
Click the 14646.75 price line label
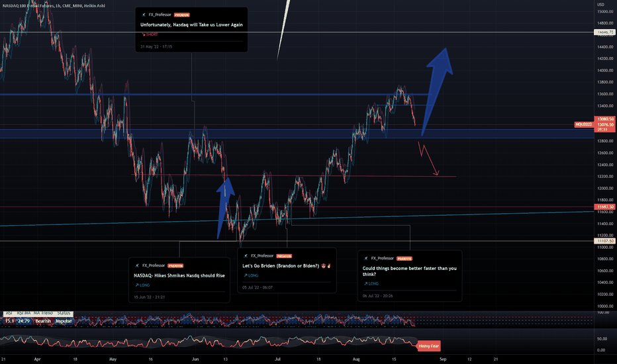pyautogui.click(x=605, y=32)
